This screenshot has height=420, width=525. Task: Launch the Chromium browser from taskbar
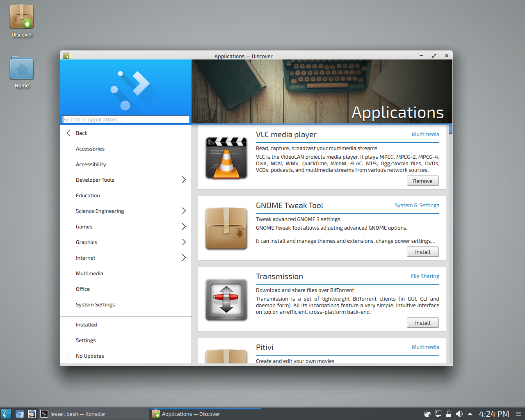19,414
